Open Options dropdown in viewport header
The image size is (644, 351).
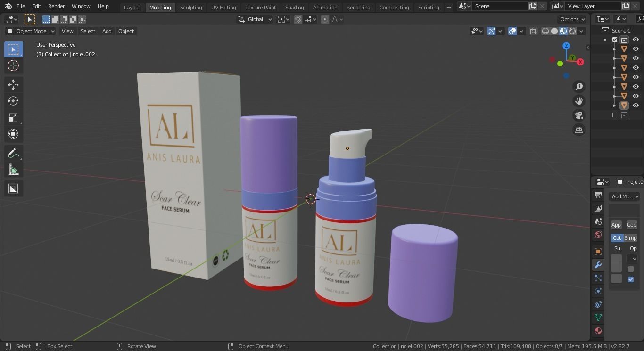[572, 19]
